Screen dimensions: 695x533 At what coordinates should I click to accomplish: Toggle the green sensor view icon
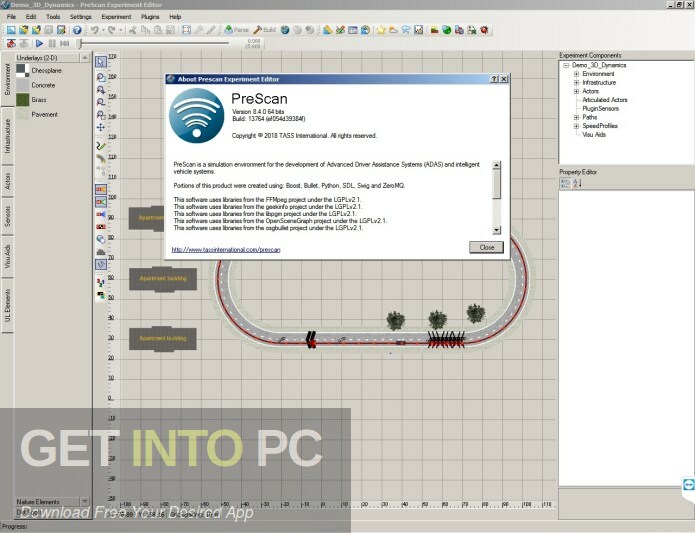pos(101,202)
